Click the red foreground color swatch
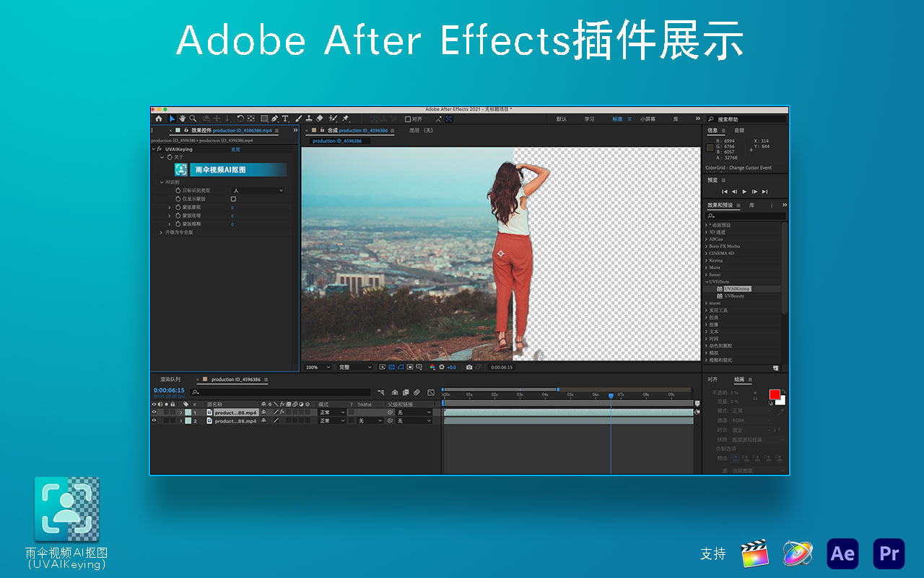This screenshot has width=924, height=578. tap(775, 394)
